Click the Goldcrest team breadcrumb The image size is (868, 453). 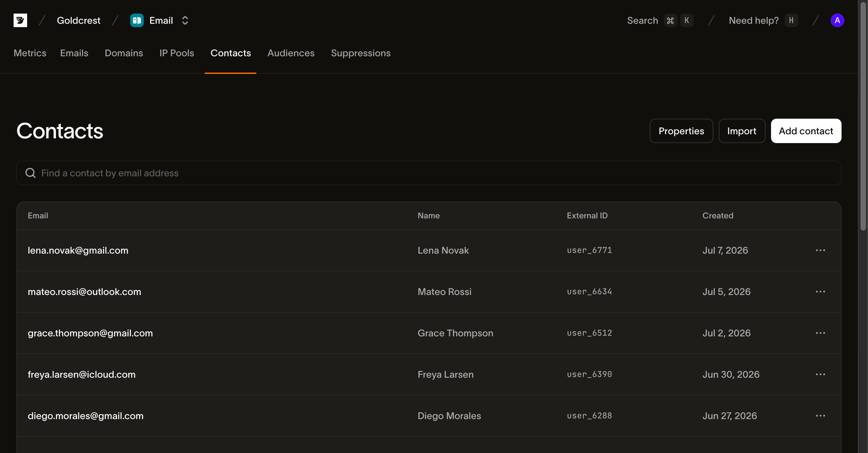click(79, 20)
